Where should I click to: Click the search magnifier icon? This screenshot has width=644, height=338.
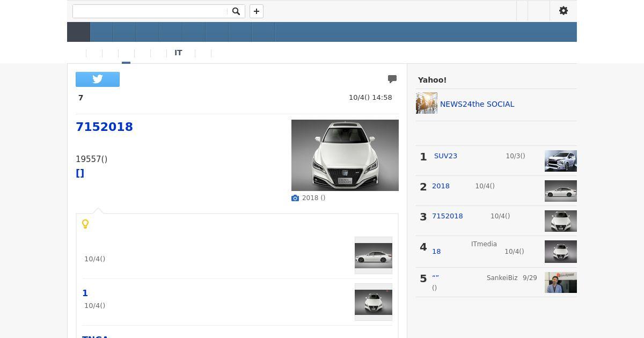(236, 11)
